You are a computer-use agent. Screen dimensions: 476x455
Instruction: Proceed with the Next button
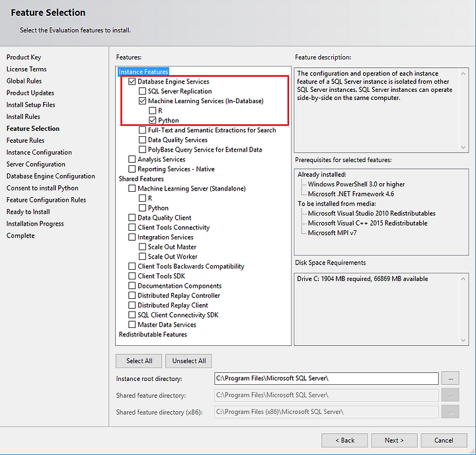pos(394,440)
